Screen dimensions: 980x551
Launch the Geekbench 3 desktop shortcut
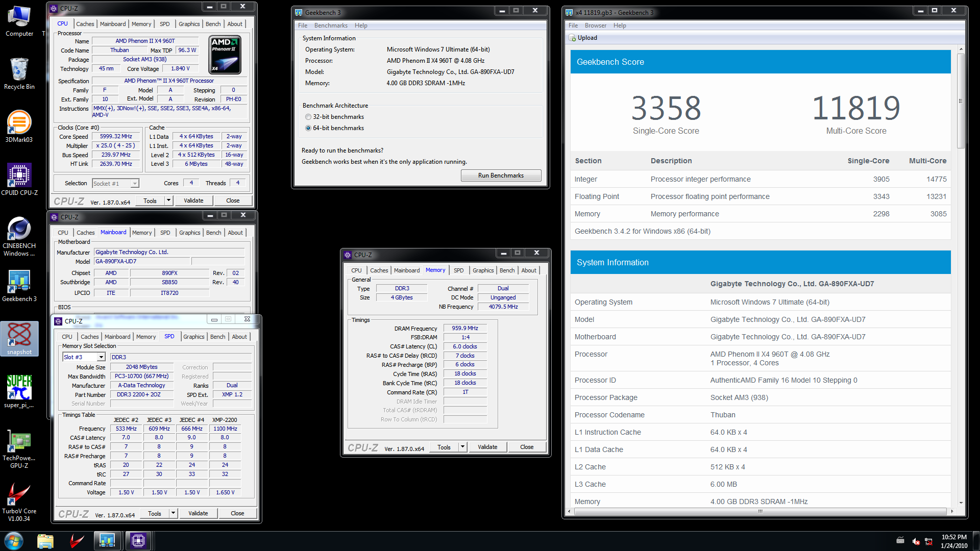(19, 286)
